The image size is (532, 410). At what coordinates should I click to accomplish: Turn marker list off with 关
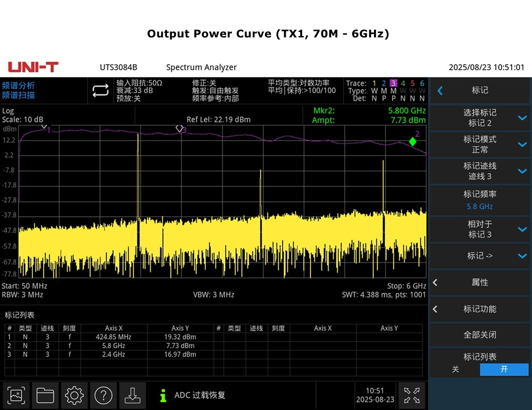point(455,370)
